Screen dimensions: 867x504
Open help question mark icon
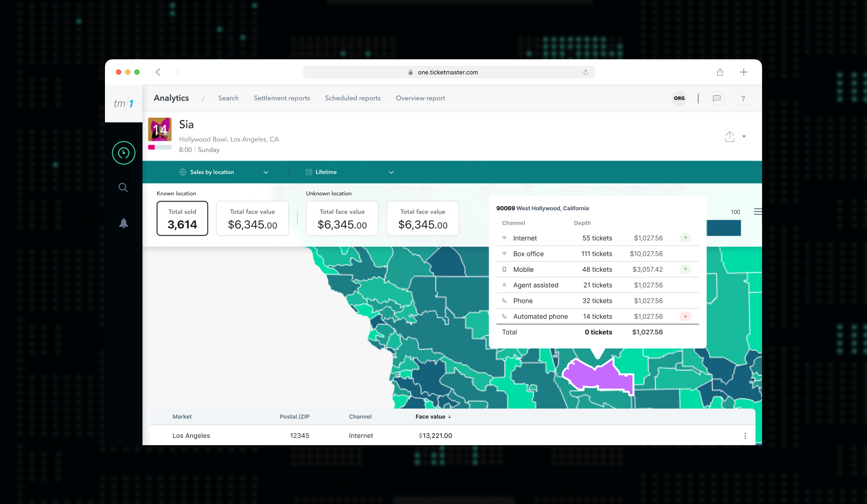[x=743, y=99]
